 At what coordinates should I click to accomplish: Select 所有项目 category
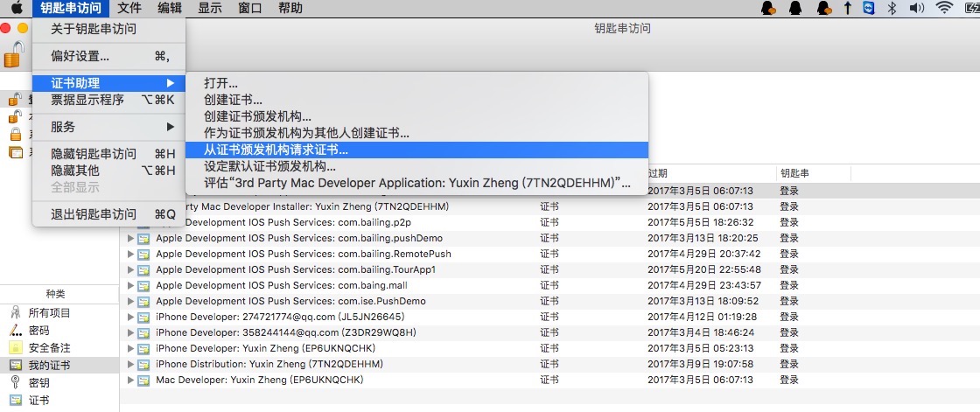49,312
